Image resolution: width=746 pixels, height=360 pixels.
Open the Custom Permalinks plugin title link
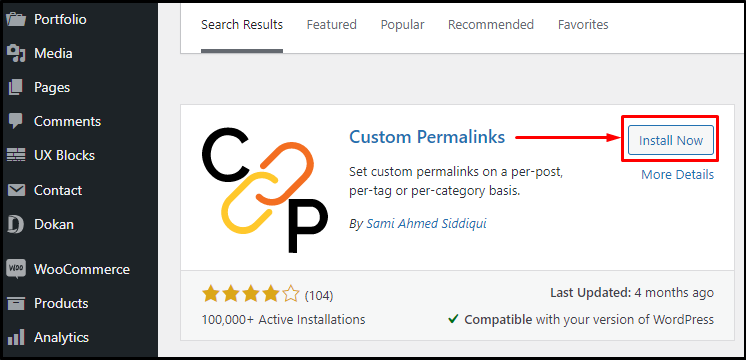427,137
